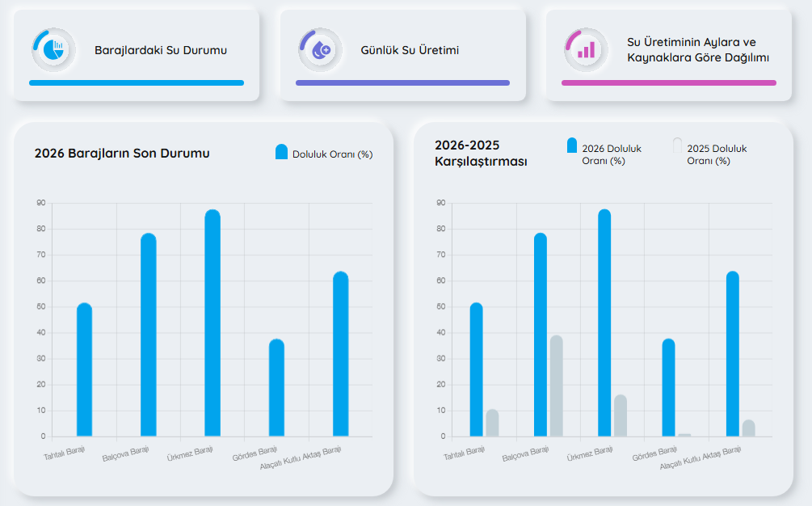Click the Ürkmez Barajı bar in the left chart

212,323
